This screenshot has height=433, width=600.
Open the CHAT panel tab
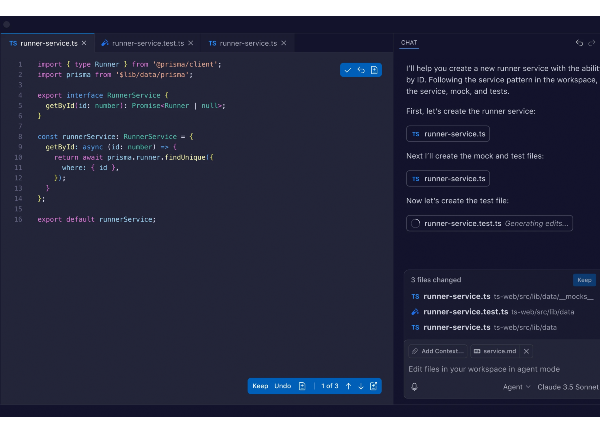click(x=409, y=42)
